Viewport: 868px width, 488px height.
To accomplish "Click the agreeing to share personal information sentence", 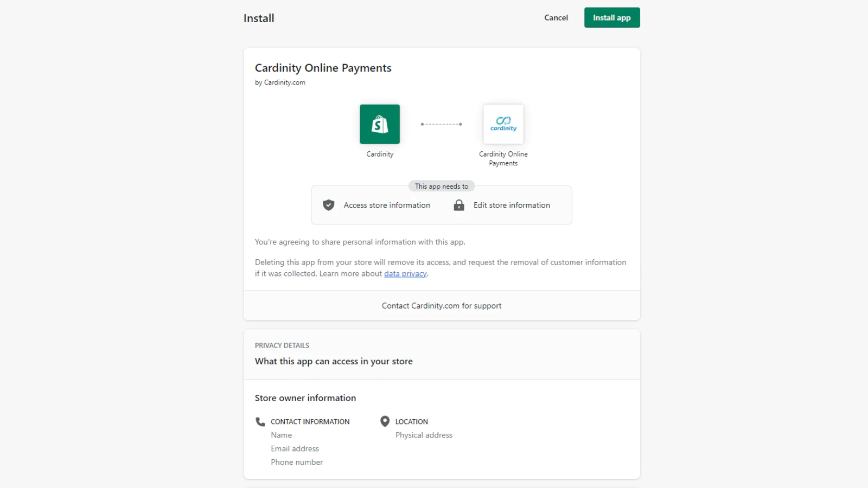I will 360,242.
